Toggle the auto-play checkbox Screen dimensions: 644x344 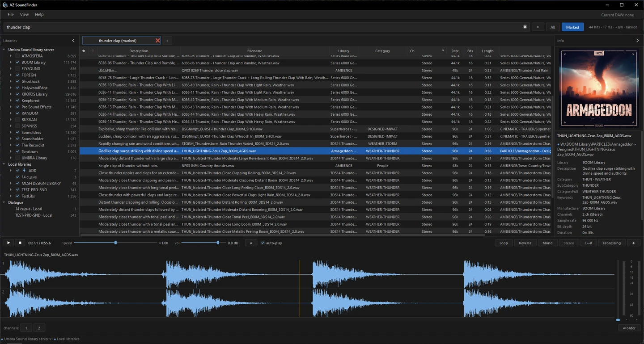[x=263, y=243]
